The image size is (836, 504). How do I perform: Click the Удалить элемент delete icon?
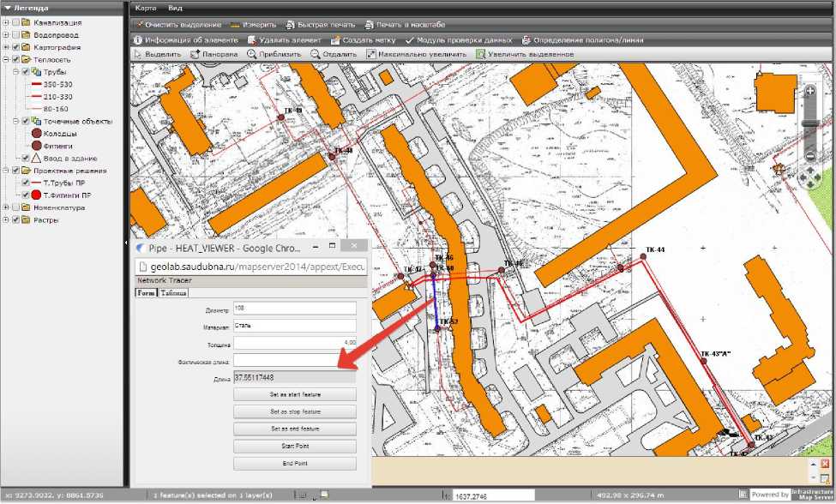(251, 39)
